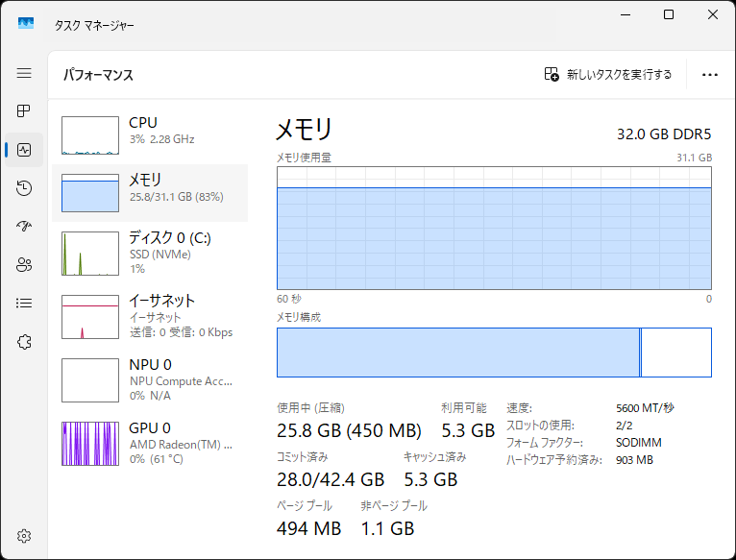Open the Details list page icon
The image size is (736, 560).
[x=24, y=304]
